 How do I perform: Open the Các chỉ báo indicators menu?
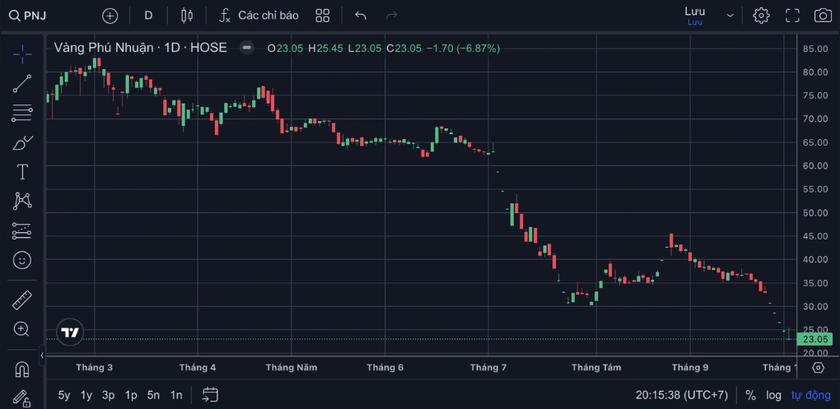tap(259, 16)
